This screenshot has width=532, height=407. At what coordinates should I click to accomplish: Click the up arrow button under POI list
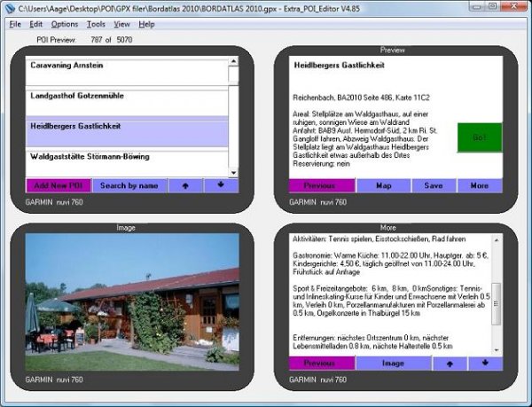[x=185, y=186]
